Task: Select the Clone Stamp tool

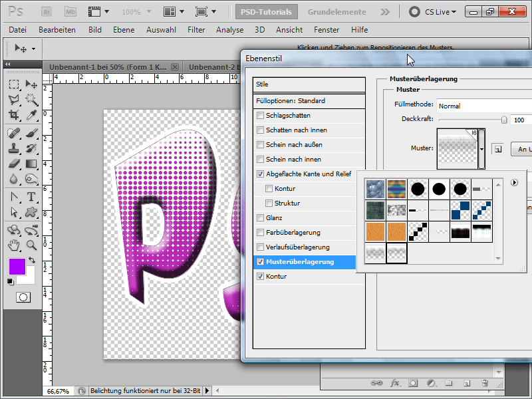Action: pyautogui.click(x=14, y=148)
